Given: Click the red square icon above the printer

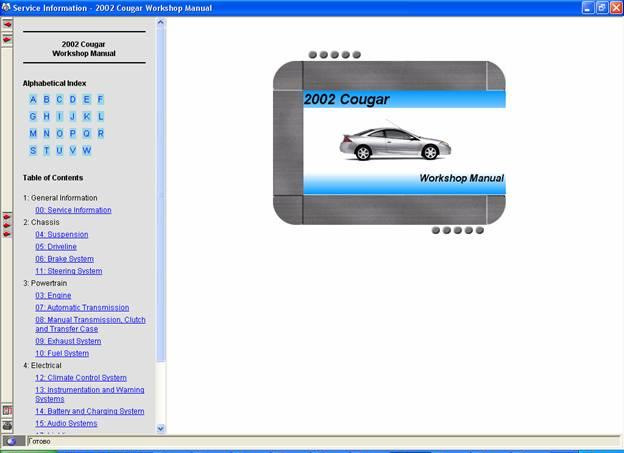Looking at the screenshot, I should pyautogui.click(x=7, y=410).
